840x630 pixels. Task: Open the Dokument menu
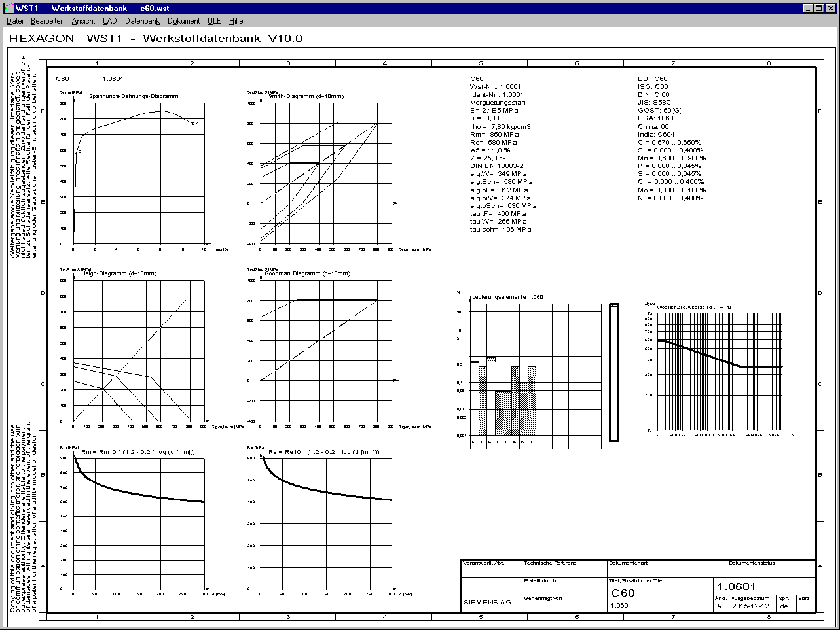183,21
